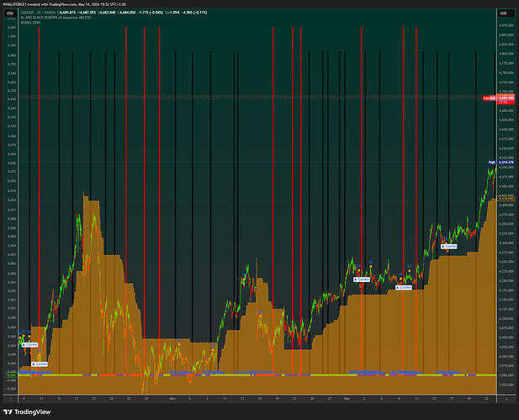Click the High price marker 4,514.175
The image size is (519, 420).
501,162
